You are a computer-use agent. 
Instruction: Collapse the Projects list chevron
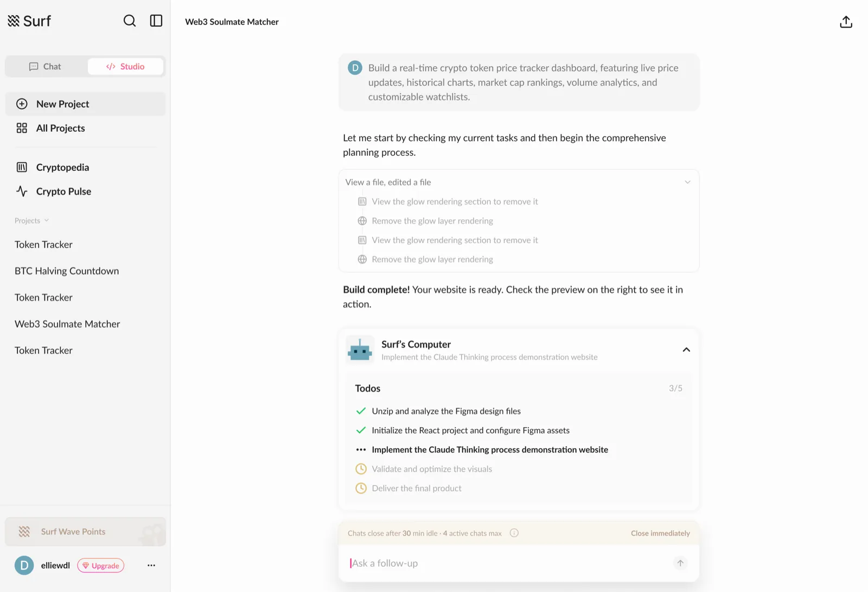click(x=47, y=220)
